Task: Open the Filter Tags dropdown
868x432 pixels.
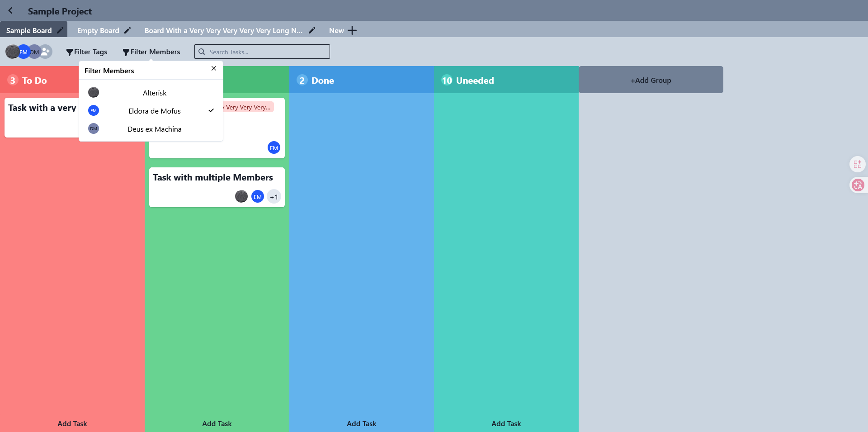Action: (x=87, y=52)
